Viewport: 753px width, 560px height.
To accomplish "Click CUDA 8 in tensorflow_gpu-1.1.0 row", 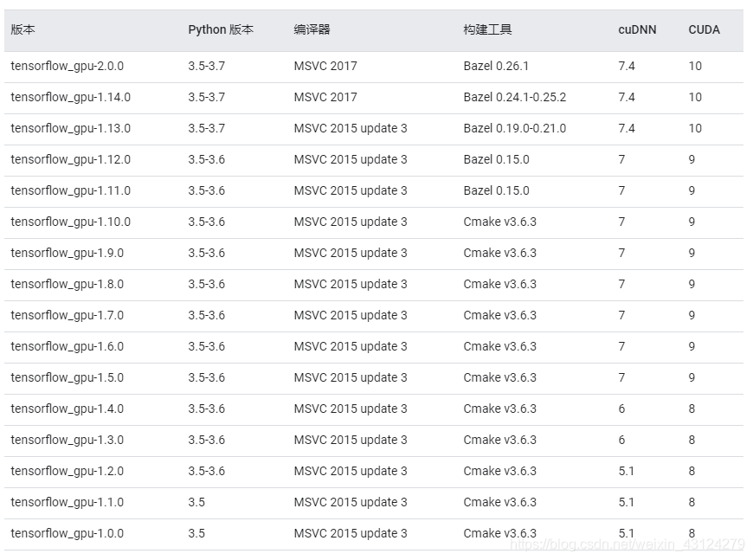I will tap(692, 503).
